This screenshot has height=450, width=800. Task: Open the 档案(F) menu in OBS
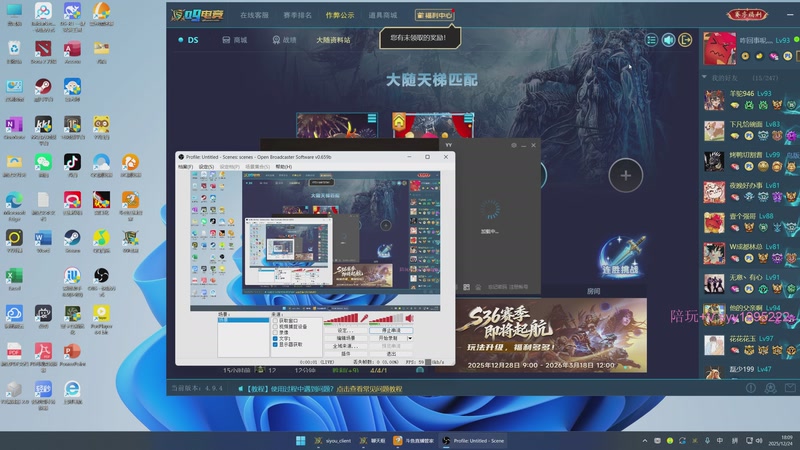point(185,167)
